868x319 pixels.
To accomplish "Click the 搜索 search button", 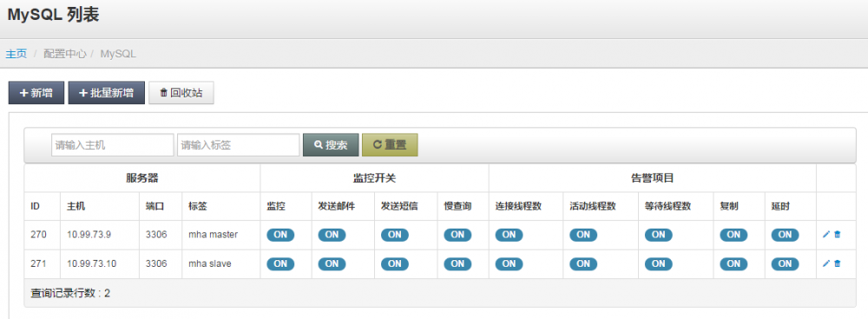I will (331, 145).
